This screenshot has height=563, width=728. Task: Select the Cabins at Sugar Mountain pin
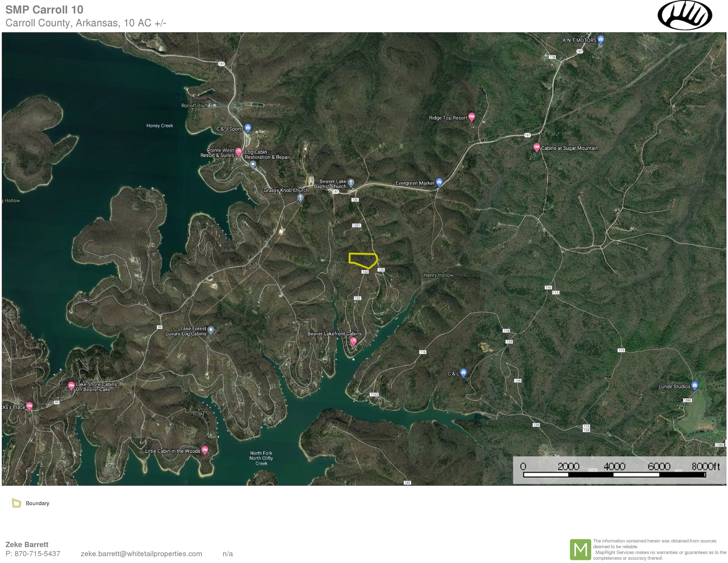coord(536,147)
